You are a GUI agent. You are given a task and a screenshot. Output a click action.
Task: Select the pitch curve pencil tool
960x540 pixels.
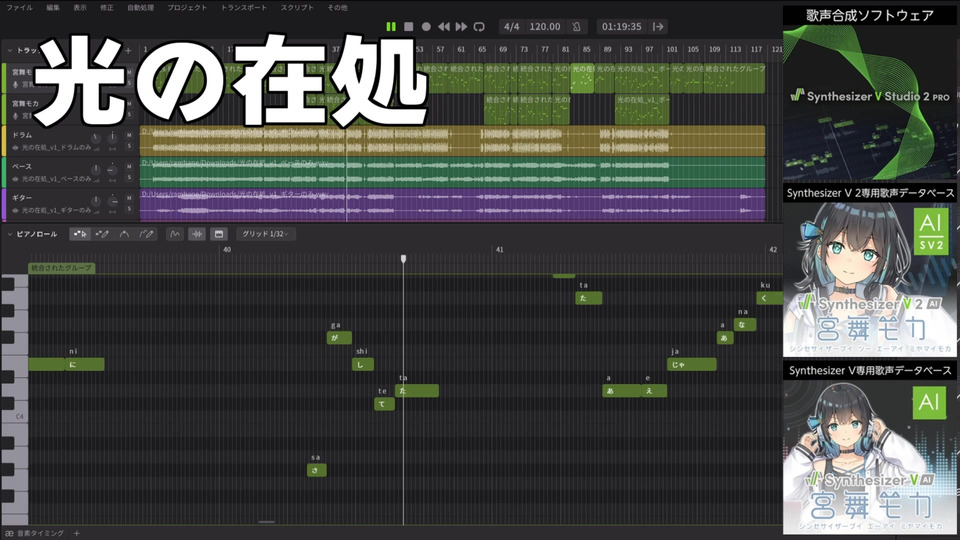tap(146, 234)
